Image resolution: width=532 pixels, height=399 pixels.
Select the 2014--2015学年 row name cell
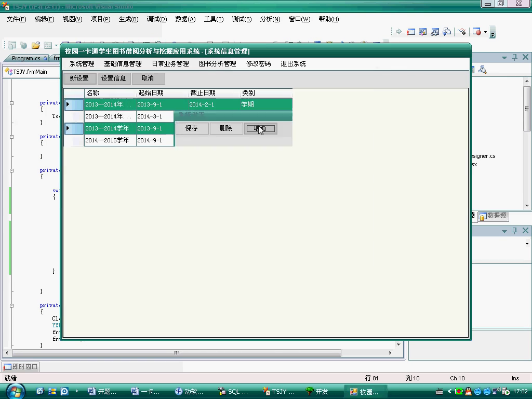tap(110, 140)
